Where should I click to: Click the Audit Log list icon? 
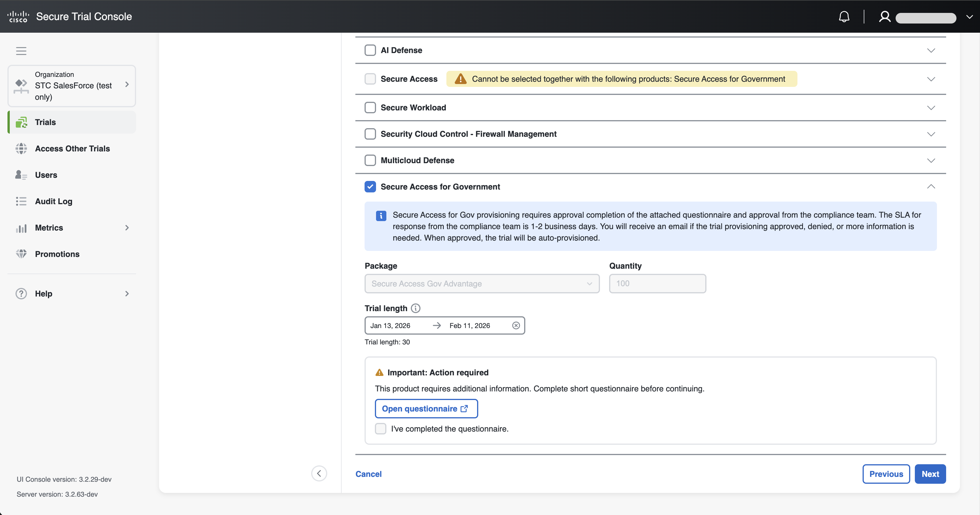tap(21, 201)
